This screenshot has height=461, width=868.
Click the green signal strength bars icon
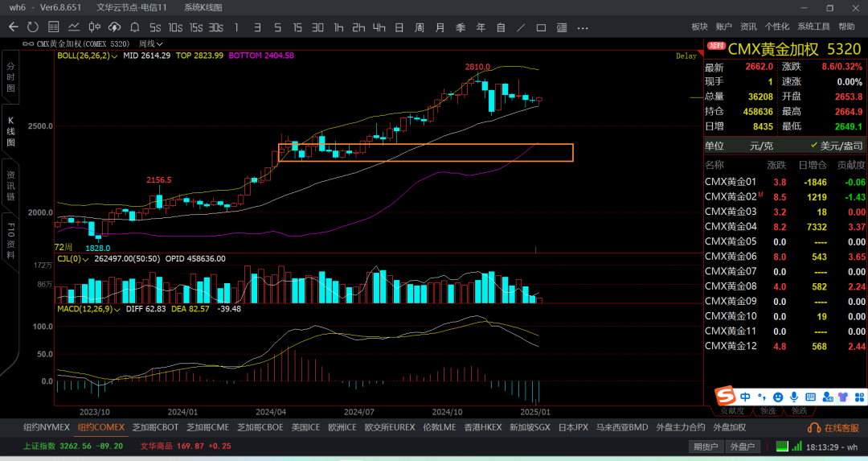pyautogui.click(x=796, y=446)
